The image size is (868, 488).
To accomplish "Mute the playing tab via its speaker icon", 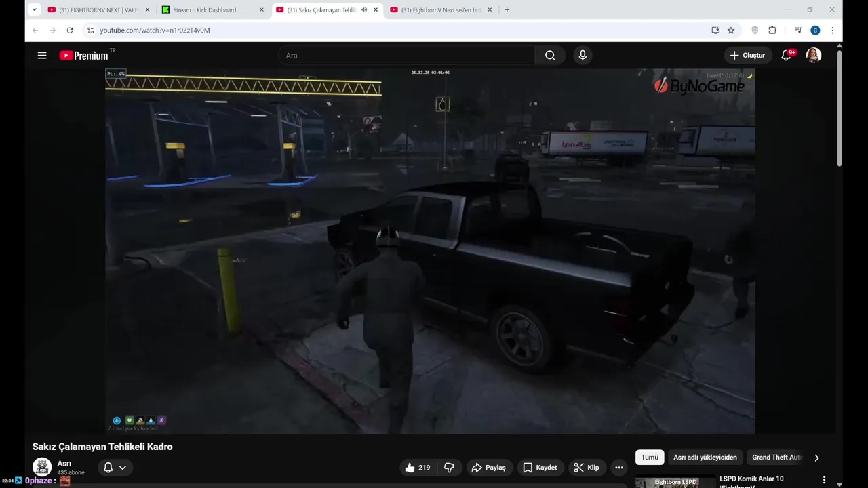I will [364, 9].
